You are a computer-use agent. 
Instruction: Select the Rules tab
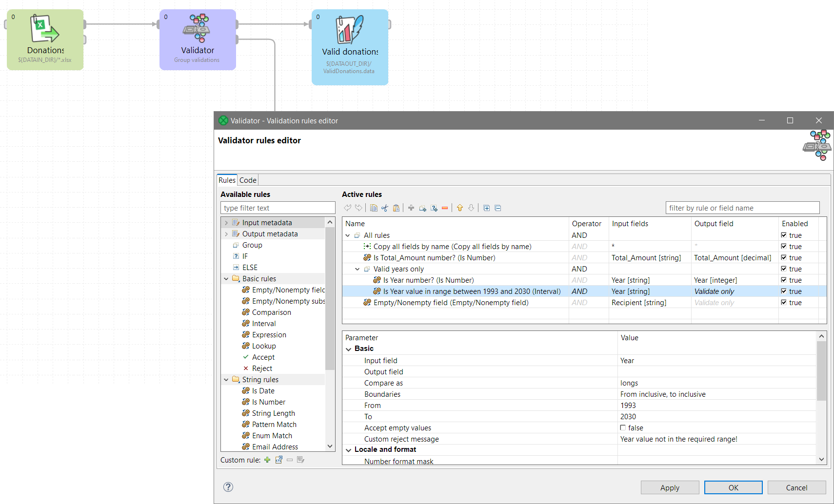click(227, 180)
